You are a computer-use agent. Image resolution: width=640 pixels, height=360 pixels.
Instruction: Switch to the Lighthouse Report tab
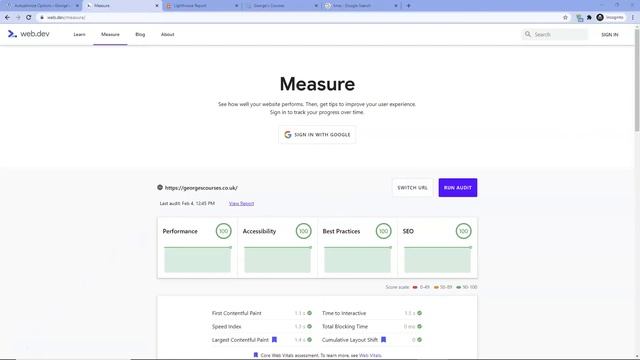click(202, 6)
